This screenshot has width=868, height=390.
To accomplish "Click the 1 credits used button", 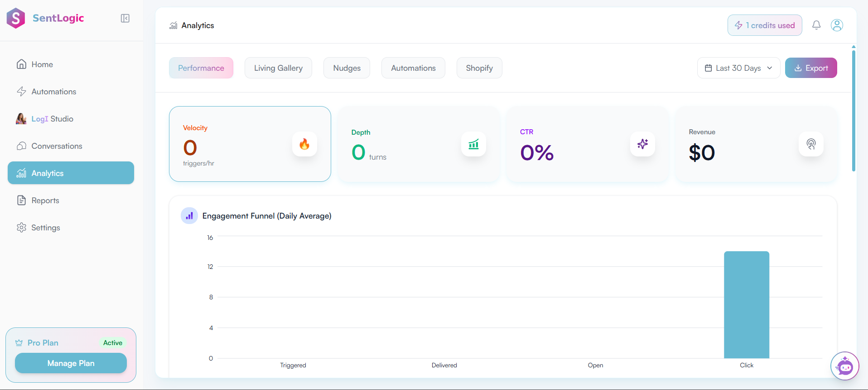I will point(765,25).
